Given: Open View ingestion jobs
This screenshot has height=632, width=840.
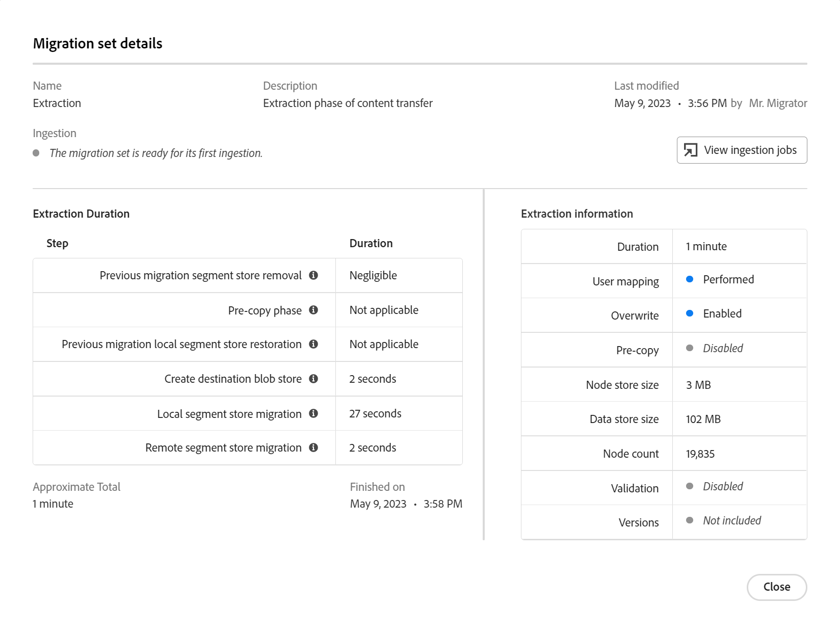Looking at the screenshot, I should [x=742, y=150].
